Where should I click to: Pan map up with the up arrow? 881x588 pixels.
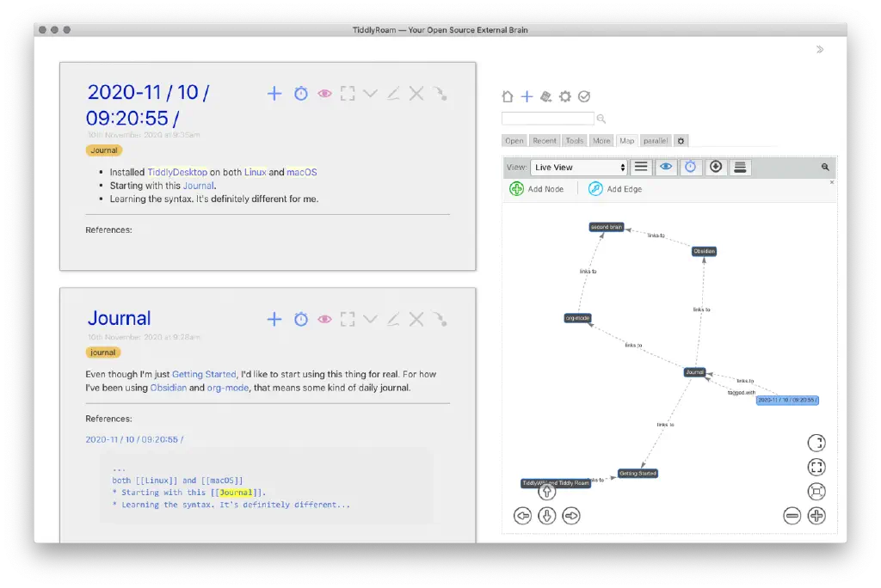(546, 492)
